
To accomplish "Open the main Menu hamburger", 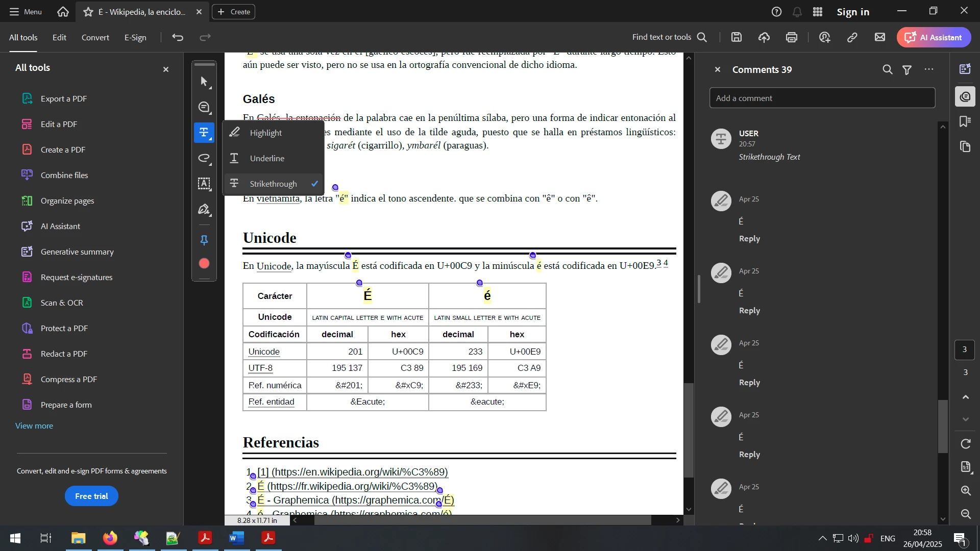I will click(26, 11).
